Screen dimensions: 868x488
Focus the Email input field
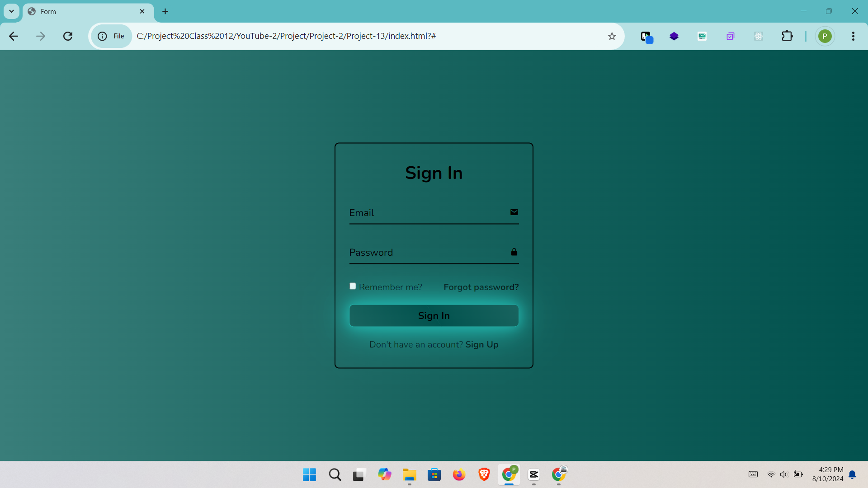(x=425, y=213)
